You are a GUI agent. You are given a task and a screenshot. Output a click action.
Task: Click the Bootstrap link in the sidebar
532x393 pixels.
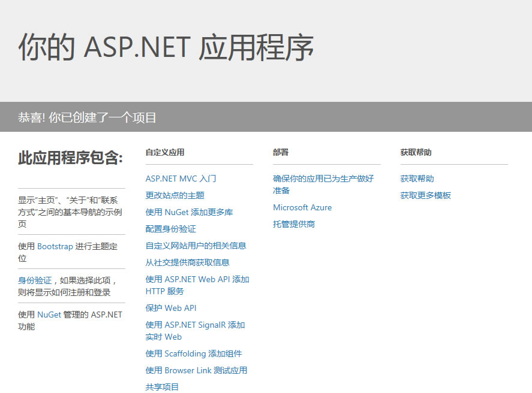click(x=55, y=246)
